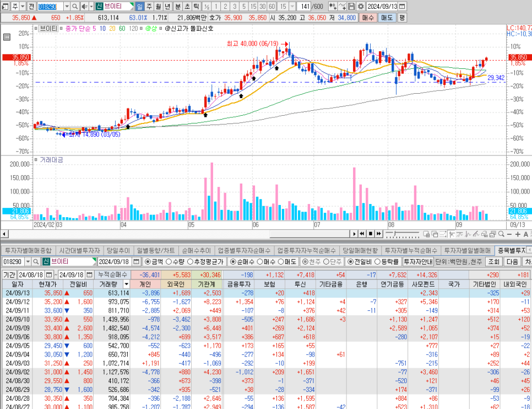Switch to 시간대별투자자 tab
Viewport: 532px width, 409px height.
pos(79,251)
